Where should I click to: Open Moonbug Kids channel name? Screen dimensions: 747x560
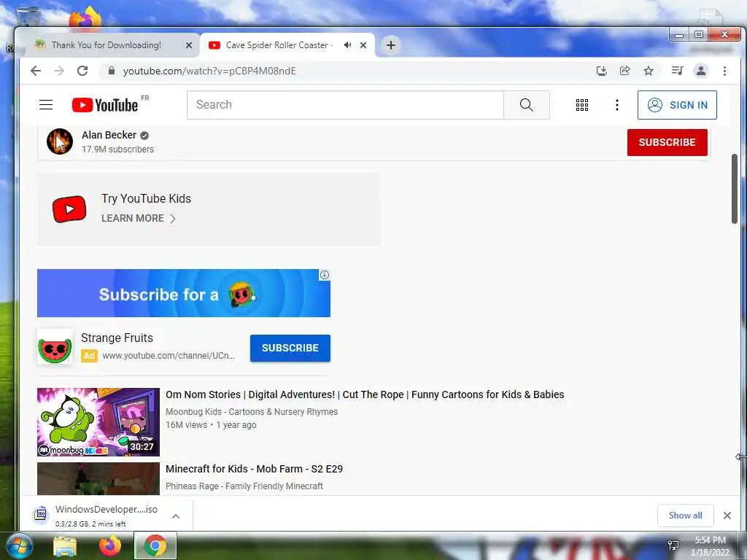coord(252,412)
